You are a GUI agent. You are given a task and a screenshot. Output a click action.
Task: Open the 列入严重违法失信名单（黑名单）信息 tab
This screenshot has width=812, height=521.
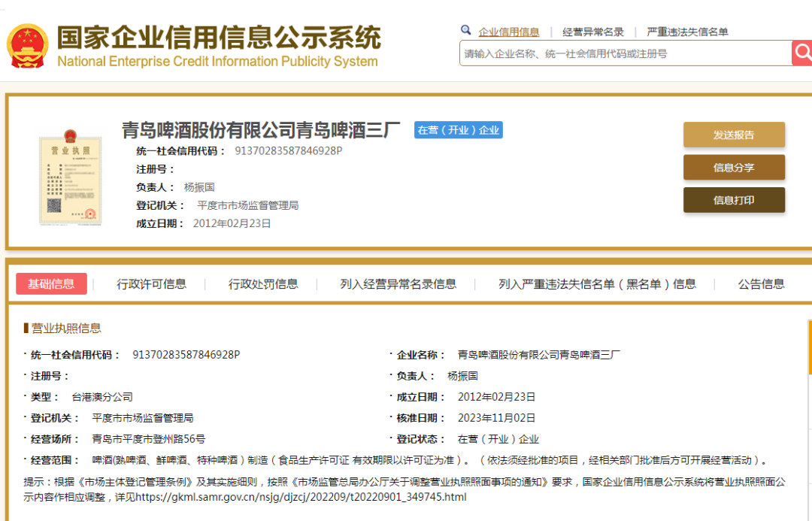click(597, 283)
